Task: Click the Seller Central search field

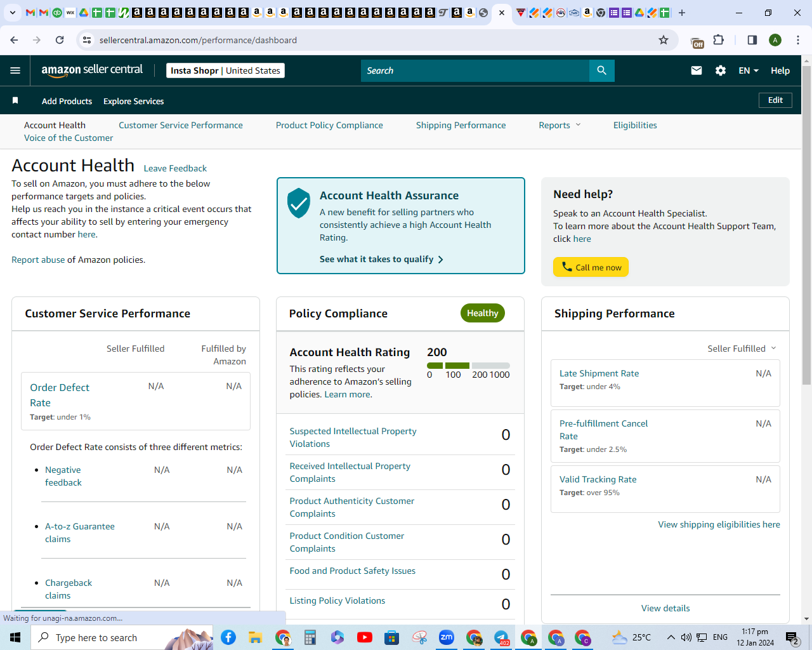Action: coord(475,70)
